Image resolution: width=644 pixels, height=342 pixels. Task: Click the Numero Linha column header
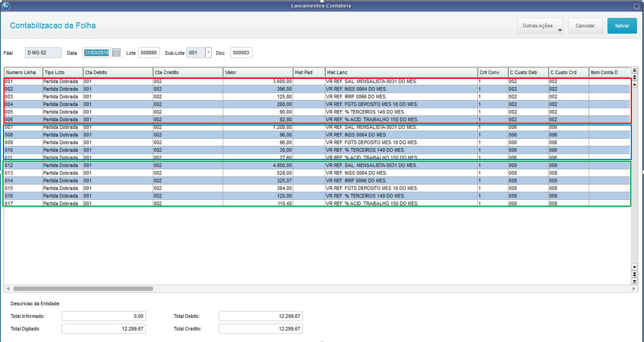coord(24,73)
